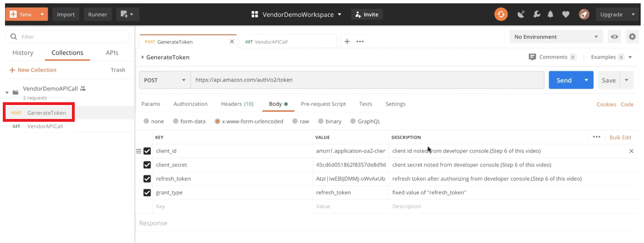Open the Upgrade dropdown arrow
Screen dimensions: 644x243
[632, 15]
